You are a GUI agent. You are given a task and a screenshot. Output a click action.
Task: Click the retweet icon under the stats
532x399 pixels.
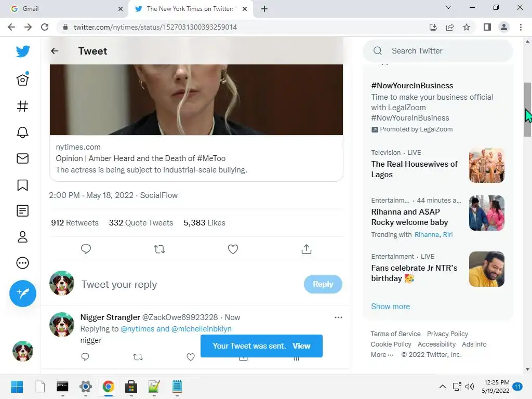point(159,249)
